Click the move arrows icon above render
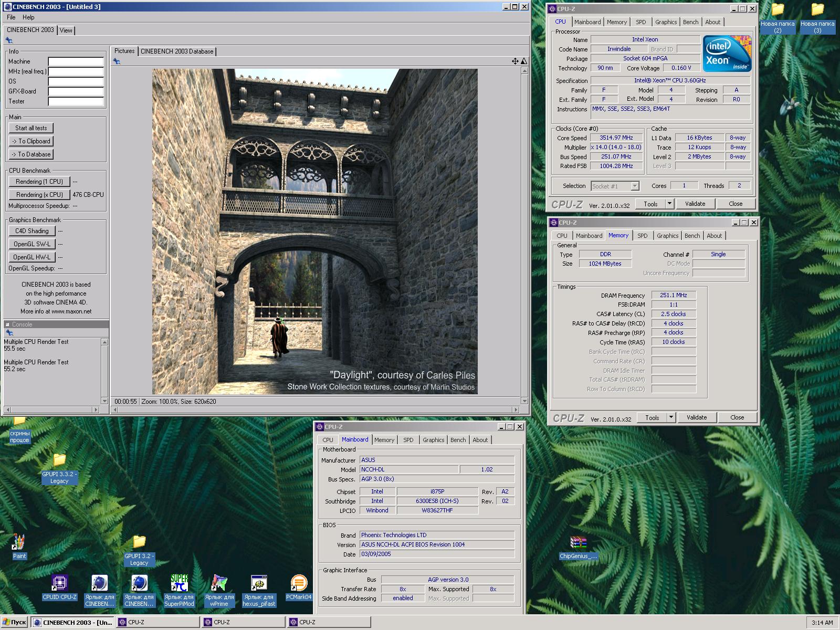 pyautogui.click(x=515, y=61)
